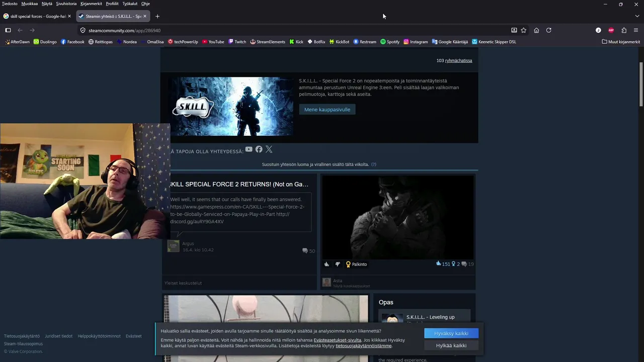
Task: Open the KickBot bookmark
Action: coord(339,42)
